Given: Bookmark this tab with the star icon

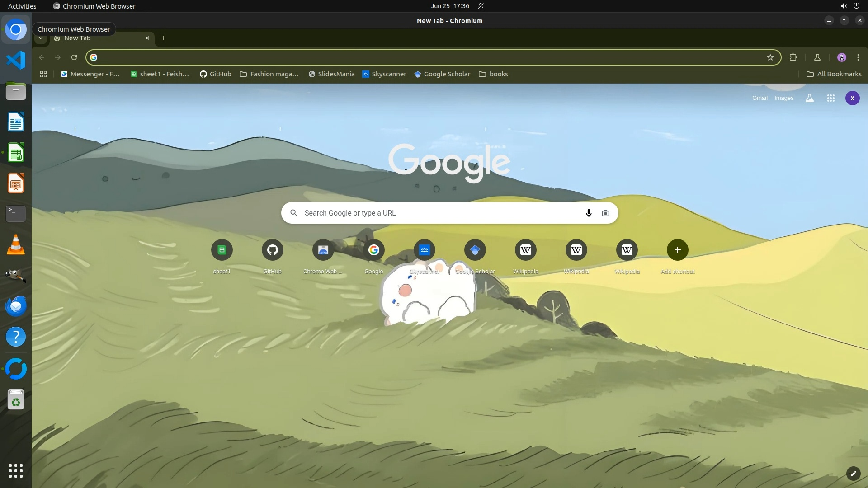Looking at the screenshot, I should 770,57.
